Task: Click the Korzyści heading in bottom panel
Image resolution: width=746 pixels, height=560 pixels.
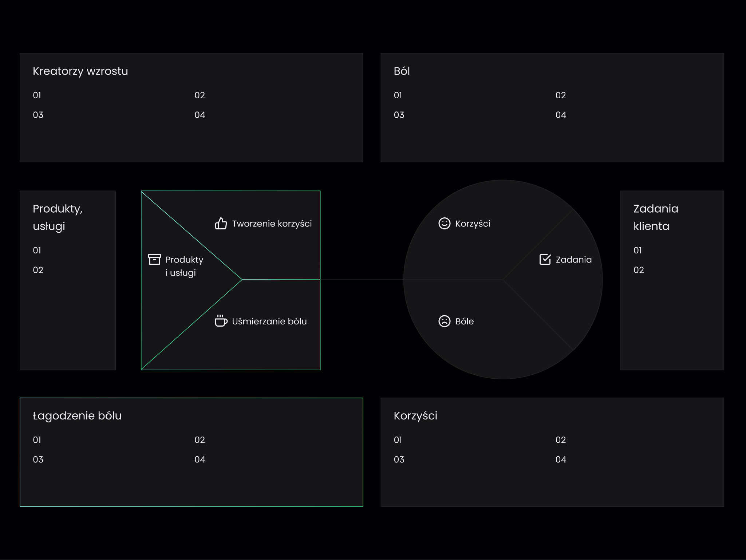Action: click(415, 416)
